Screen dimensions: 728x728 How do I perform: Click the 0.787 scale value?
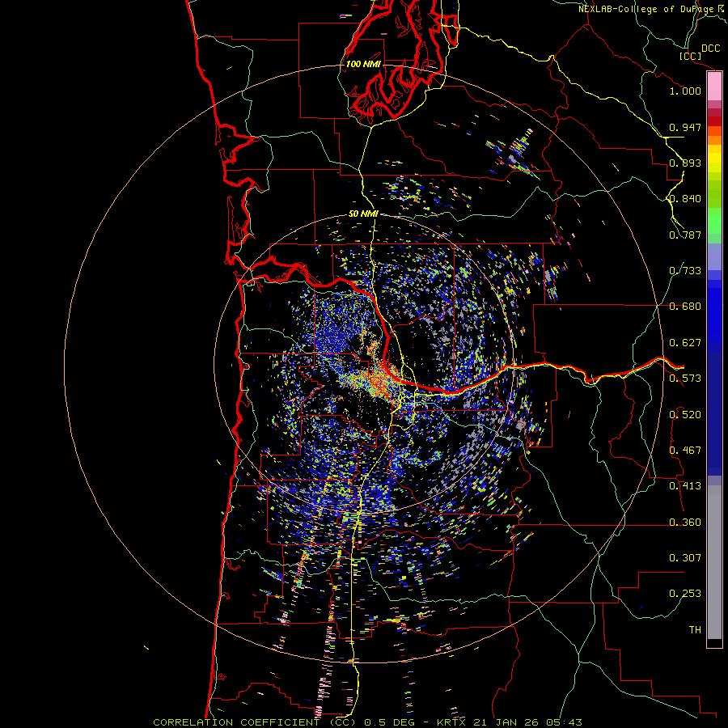coord(685,235)
